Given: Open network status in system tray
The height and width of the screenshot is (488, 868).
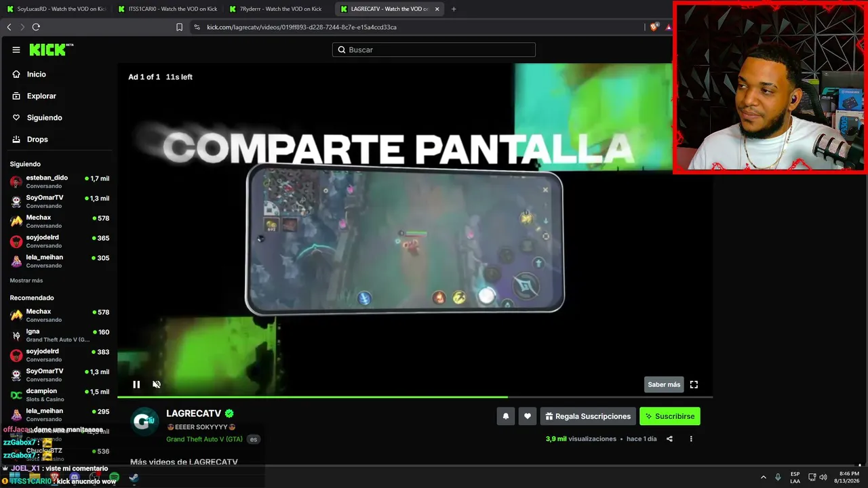Looking at the screenshot, I should tap(812, 477).
